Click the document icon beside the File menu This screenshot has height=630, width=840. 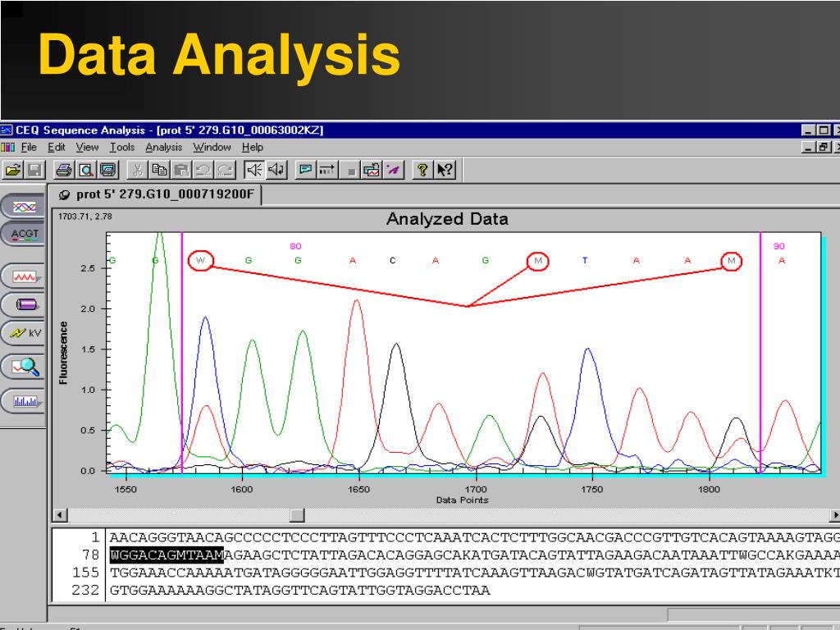pyautogui.click(x=7, y=148)
